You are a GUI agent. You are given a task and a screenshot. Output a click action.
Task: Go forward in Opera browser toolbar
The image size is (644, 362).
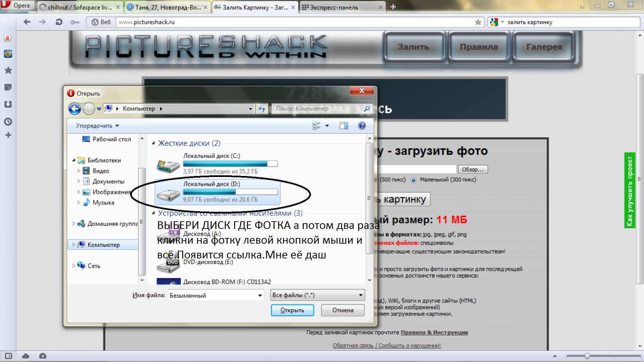pos(42,22)
